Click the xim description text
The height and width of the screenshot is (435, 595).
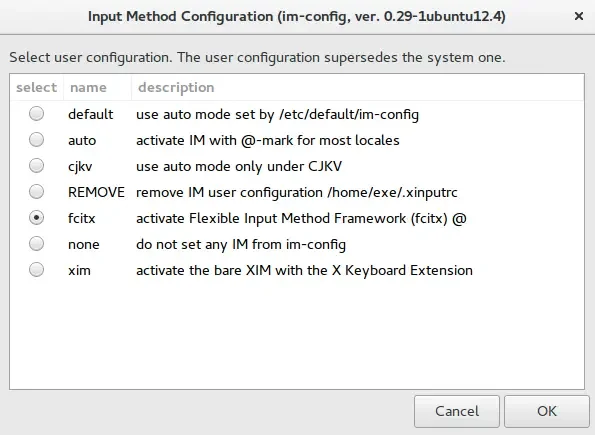click(304, 270)
